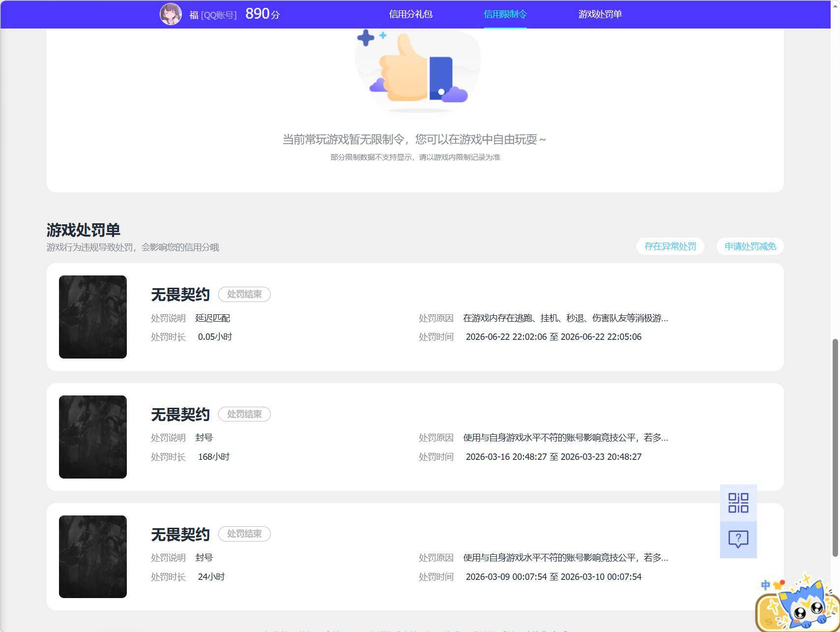The width and height of the screenshot is (840, 632).
Task: Open thumbnail of the 24小时 ban entry
Action: point(93,557)
